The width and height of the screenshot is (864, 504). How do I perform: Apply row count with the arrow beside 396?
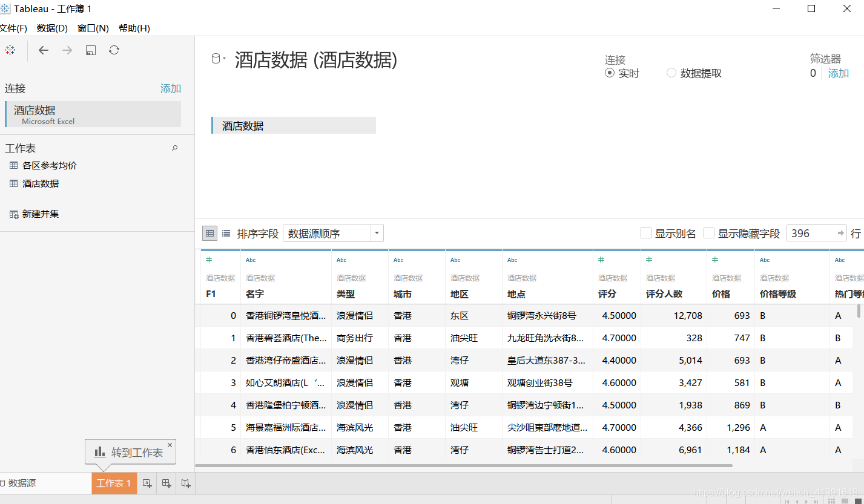[841, 233]
